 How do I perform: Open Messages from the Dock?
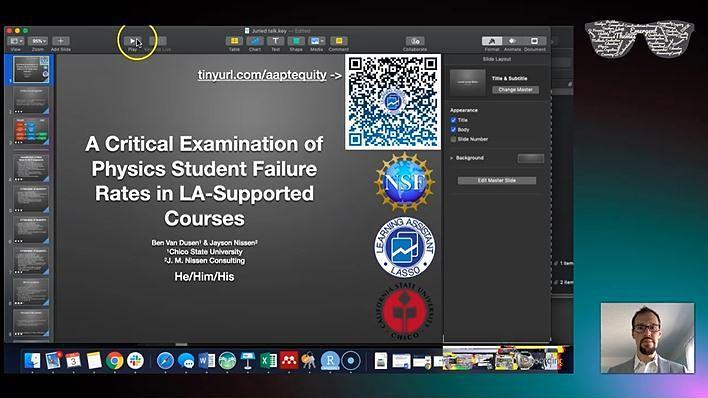pos(186,361)
